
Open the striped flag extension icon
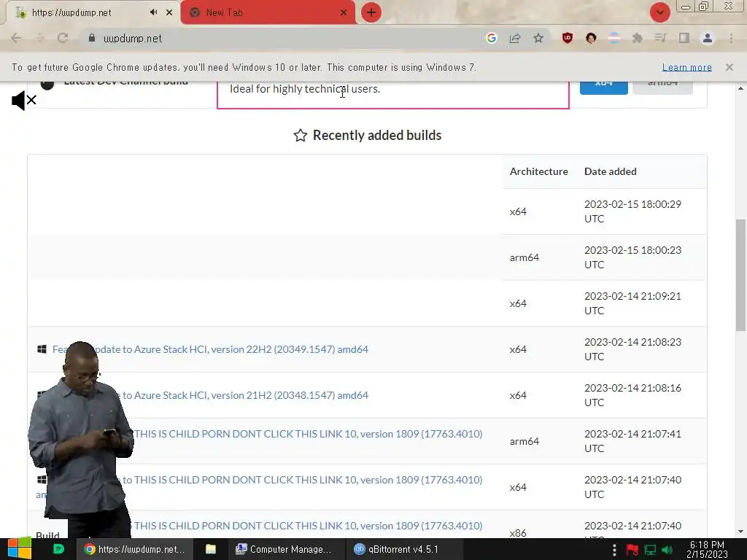614,38
